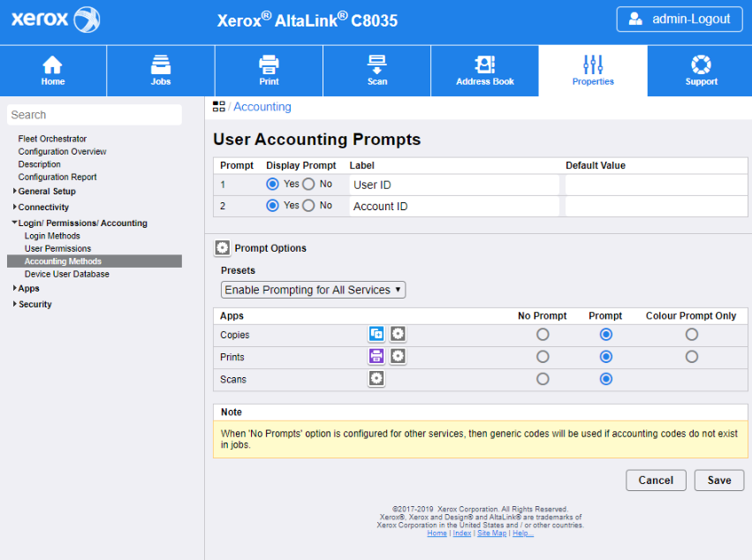Click the blue Copies app icon
This screenshot has width=752, height=560.
[x=376, y=334]
